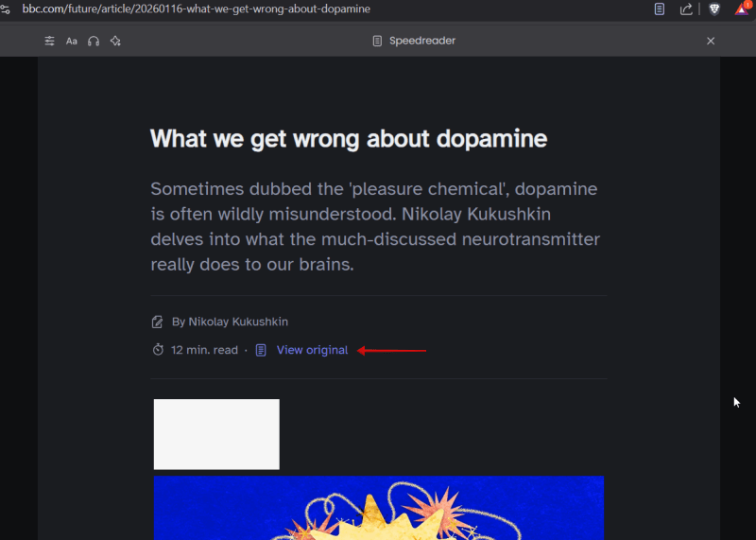Image resolution: width=756 pixels, height=540 pixels.
Task: Click the View original link
Action: click(x=312, y=350)
